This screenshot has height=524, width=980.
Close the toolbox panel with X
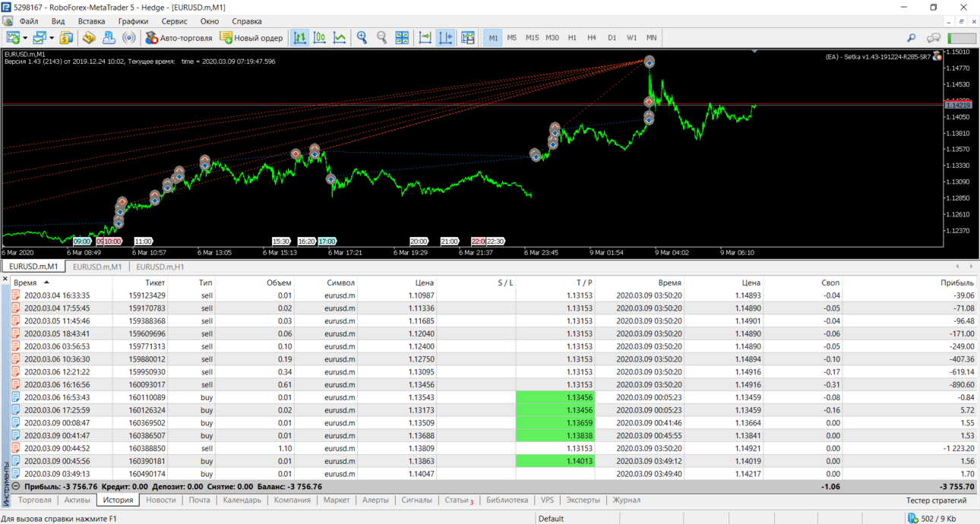click(x=5, y=279)
